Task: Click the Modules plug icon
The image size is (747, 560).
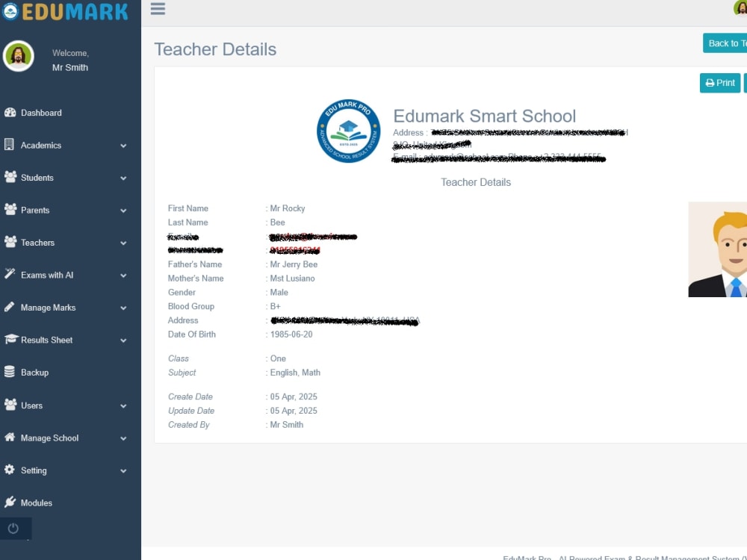Action: coord(10,502)
